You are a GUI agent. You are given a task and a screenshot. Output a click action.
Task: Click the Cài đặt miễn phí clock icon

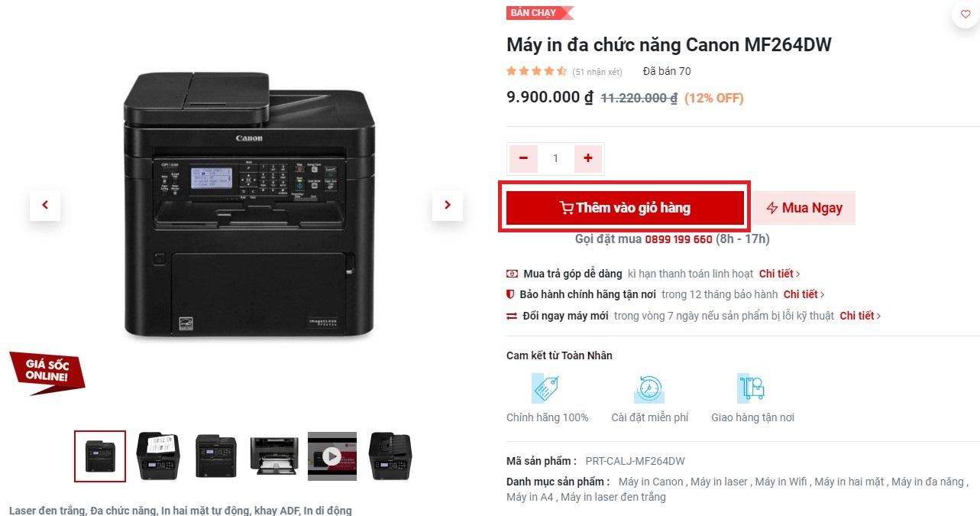point(649,388)
